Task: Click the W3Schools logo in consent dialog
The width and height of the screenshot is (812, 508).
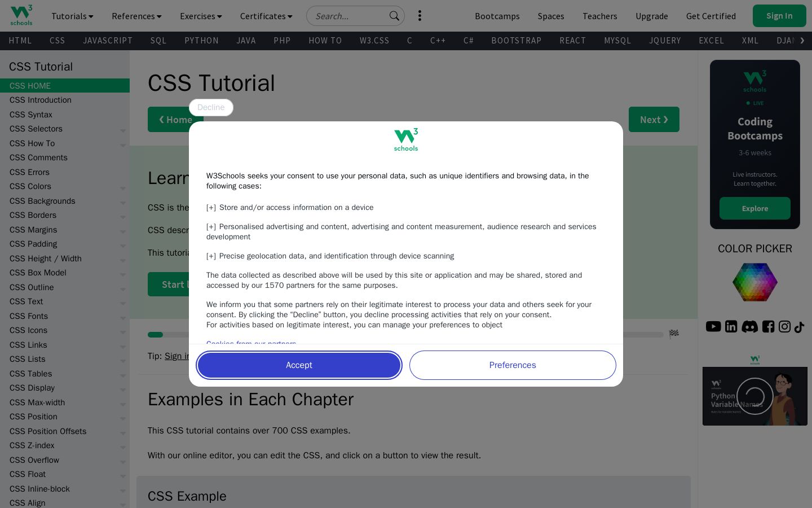Action: coord(406,139)
